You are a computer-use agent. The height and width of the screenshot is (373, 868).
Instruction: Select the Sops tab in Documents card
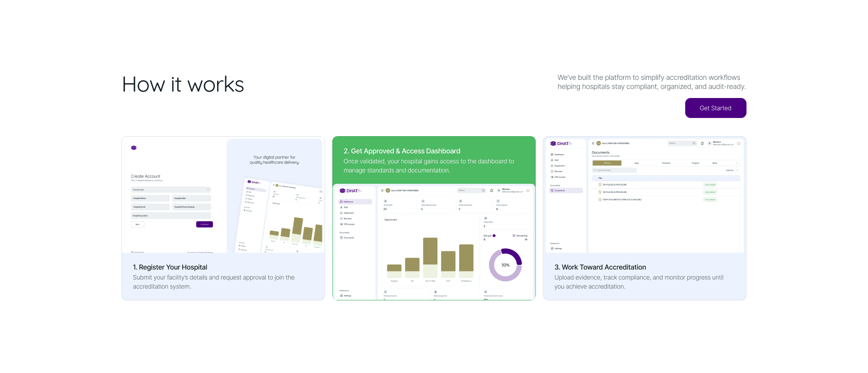click(636, 163)
